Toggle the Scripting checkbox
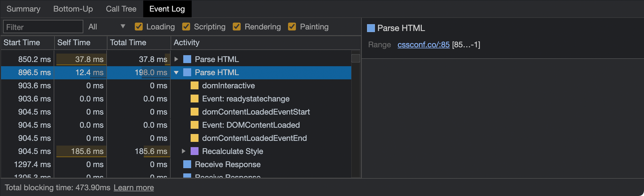This screenshot has width=644, height=196. click(186, 27)
